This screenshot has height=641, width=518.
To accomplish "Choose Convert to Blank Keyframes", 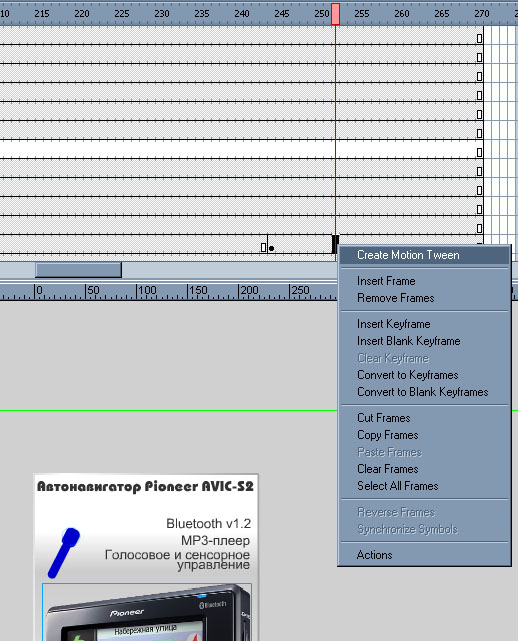I will (424, 392).
